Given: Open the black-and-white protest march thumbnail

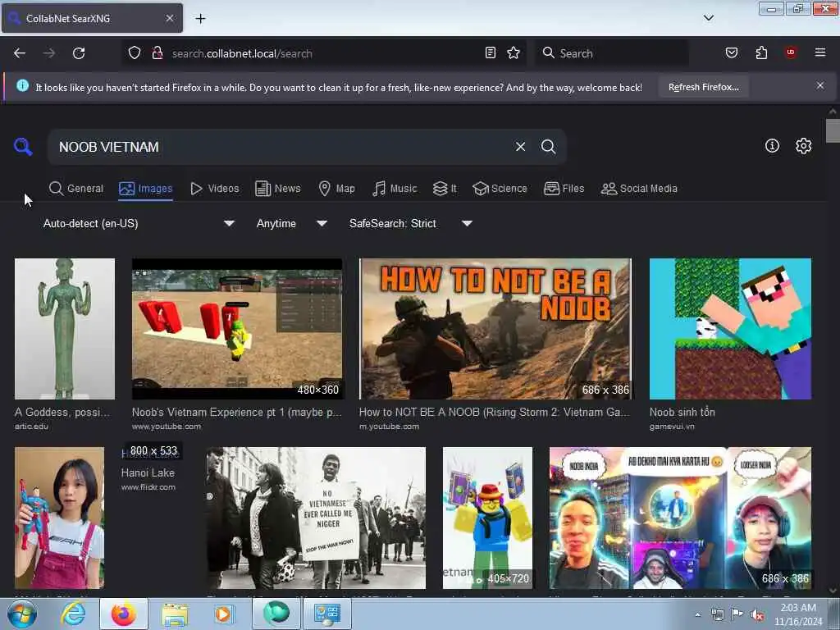Looking at the screenshot, I should [316, 518].
